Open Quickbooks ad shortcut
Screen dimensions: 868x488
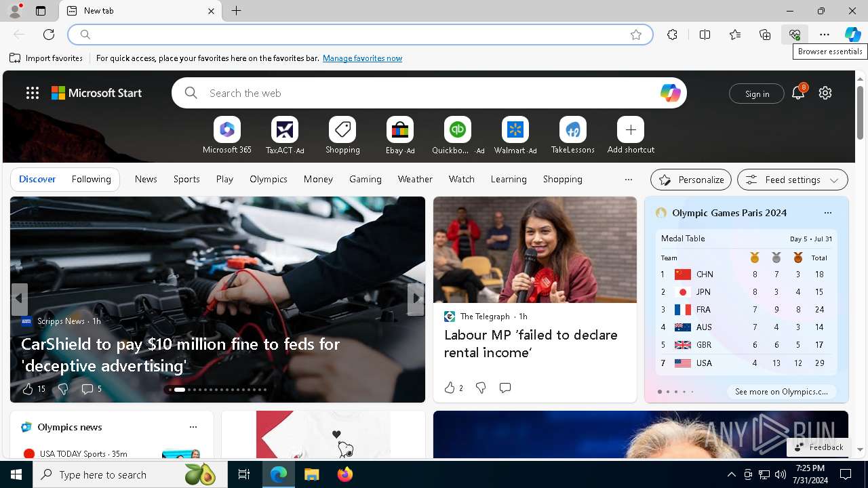tap(458, 136)
